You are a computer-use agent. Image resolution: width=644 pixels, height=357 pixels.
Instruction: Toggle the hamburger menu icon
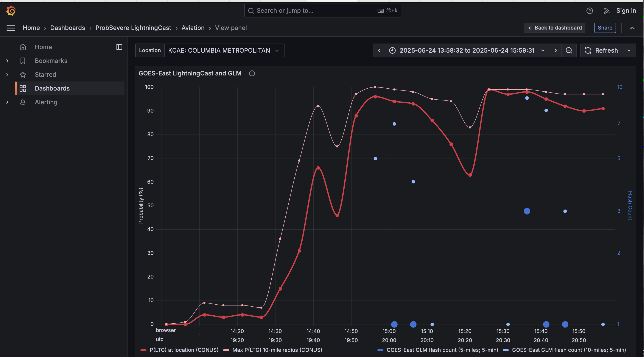click(x=11, y=28)
